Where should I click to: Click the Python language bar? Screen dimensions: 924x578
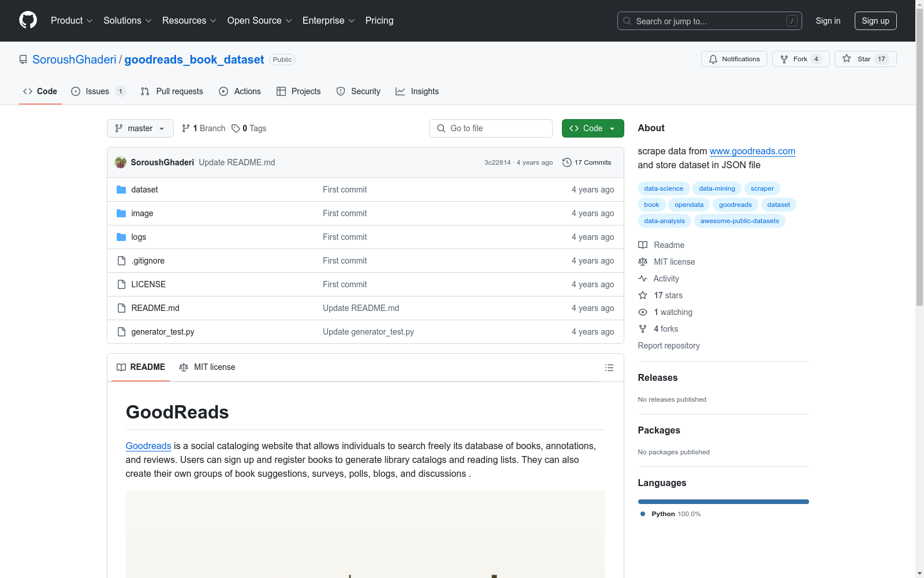tap(723, 502)
